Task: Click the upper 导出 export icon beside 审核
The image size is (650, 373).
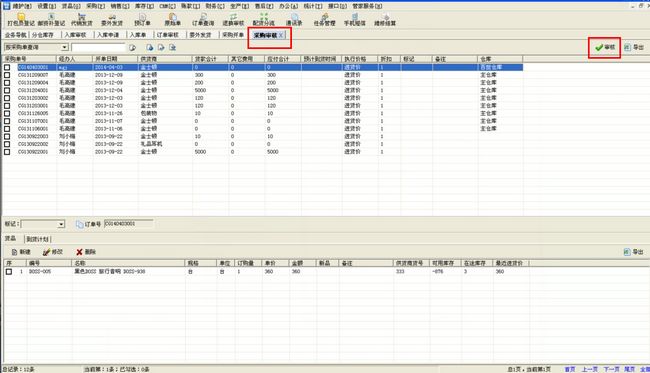Action: click(x=627, y=48)
